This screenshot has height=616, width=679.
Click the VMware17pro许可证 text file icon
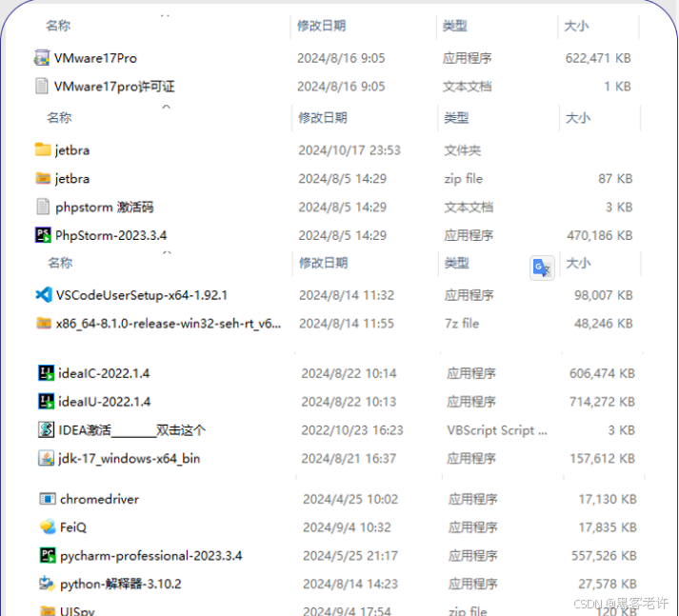pos(42,86)
